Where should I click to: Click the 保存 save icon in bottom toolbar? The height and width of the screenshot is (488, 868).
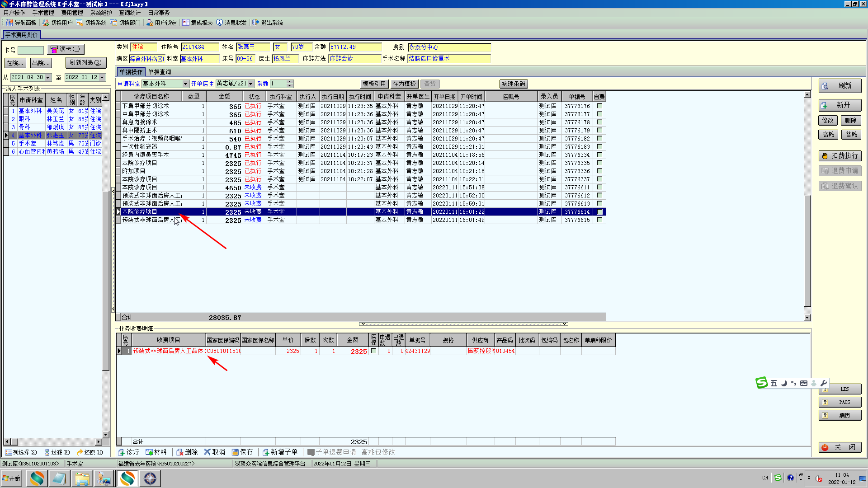point(235,452)
